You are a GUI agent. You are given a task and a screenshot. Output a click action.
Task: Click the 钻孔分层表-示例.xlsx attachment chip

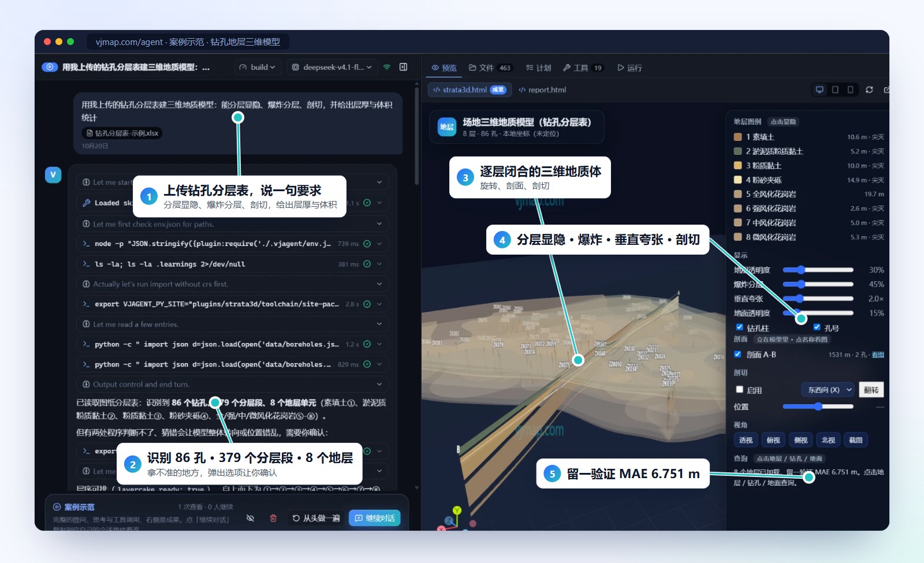[x=122, y=133]
